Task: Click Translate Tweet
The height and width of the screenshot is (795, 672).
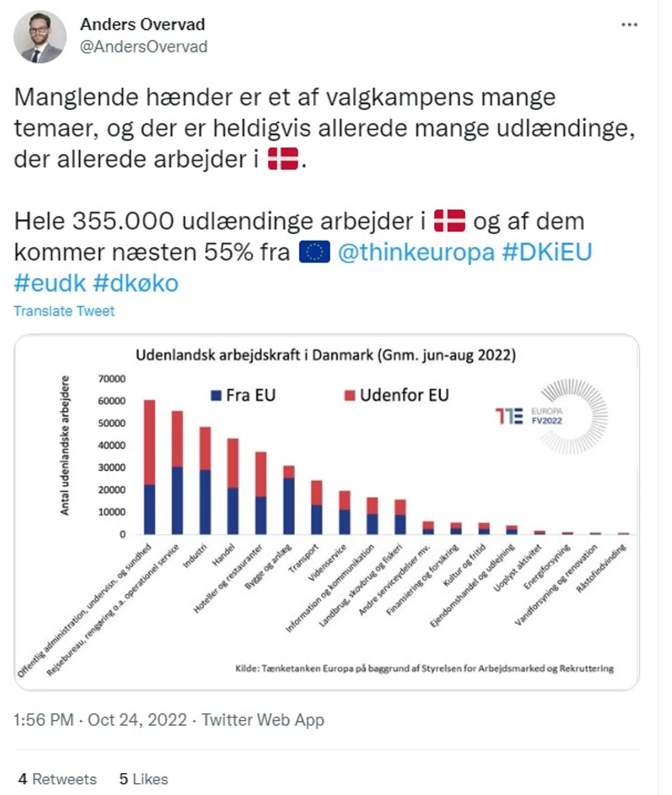Action: click(x=64, y=311)
